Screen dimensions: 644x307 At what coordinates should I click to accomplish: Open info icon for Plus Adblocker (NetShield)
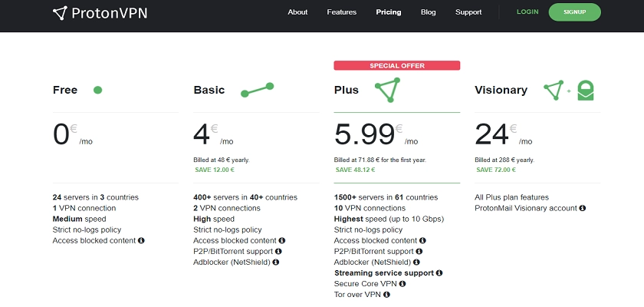(416, 262)
